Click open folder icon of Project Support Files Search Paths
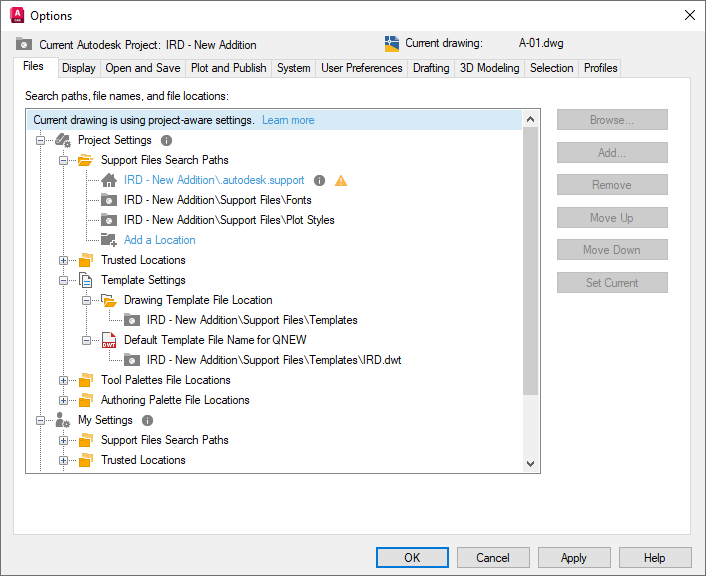The width and height of the screenshot is (706, 576). (x=86, y=160)
